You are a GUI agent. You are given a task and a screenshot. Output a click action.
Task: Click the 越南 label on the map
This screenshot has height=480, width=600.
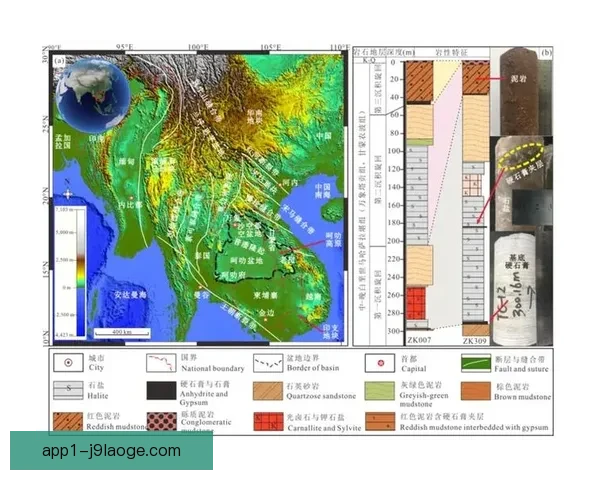point(314,296)
